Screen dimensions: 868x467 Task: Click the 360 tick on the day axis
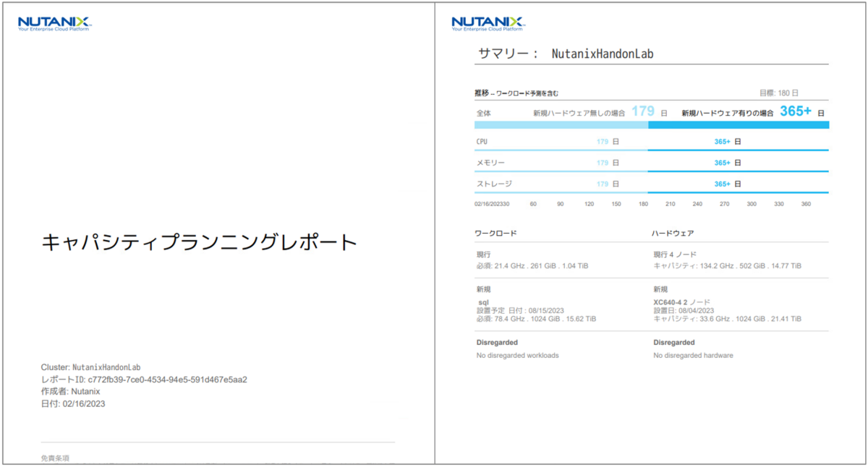point(806,204)
